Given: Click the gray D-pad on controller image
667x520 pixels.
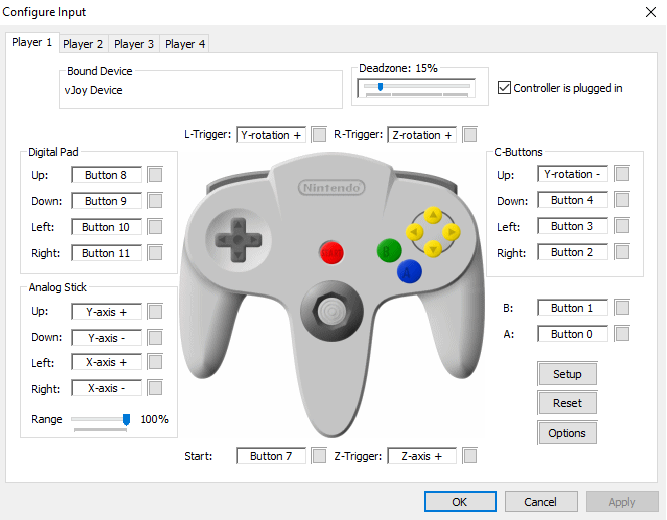Looking at the screenshot, I should click(x=236, y=239).
